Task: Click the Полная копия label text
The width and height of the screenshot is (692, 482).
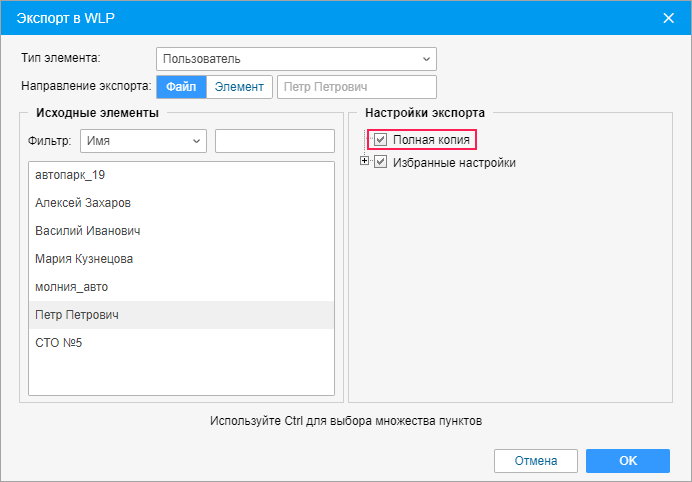Action: [431, 140]
